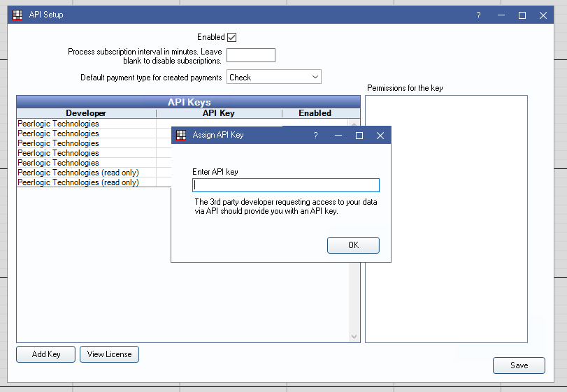Viewport: 567px width, 392px height.
Task: Click the API keys list scroll down arrow
Action: [354, 337]
